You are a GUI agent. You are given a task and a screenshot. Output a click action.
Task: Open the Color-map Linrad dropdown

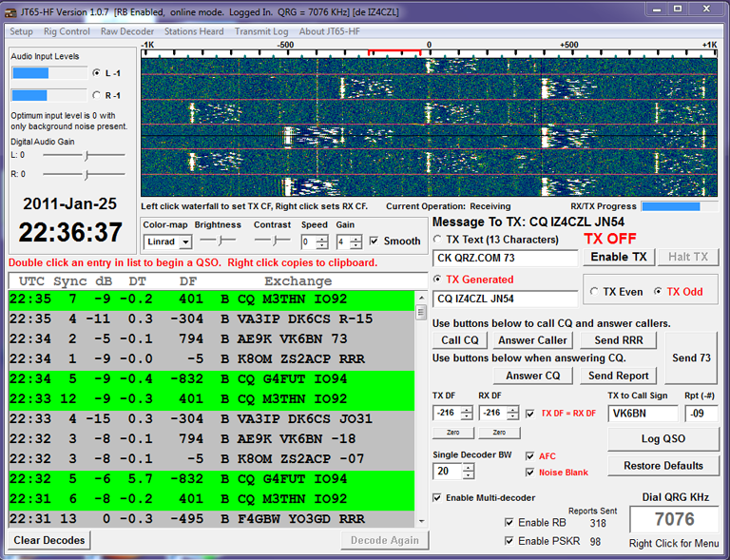(x=185, y=242)
